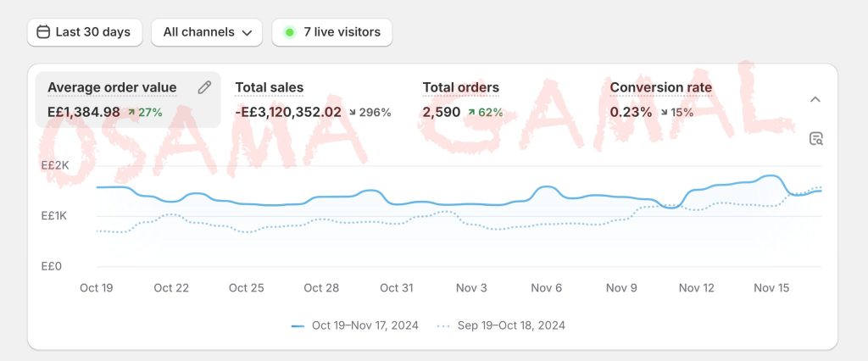Viewport: 868px width, 361px height.
Task: Click the green live visitors indicator dot
Action: (290, 32)
